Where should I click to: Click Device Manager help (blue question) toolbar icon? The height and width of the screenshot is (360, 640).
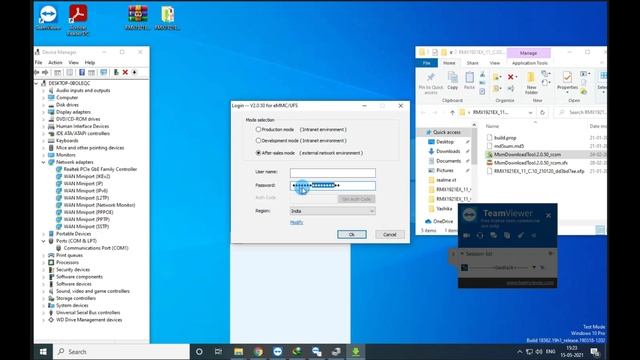(82, 72)
